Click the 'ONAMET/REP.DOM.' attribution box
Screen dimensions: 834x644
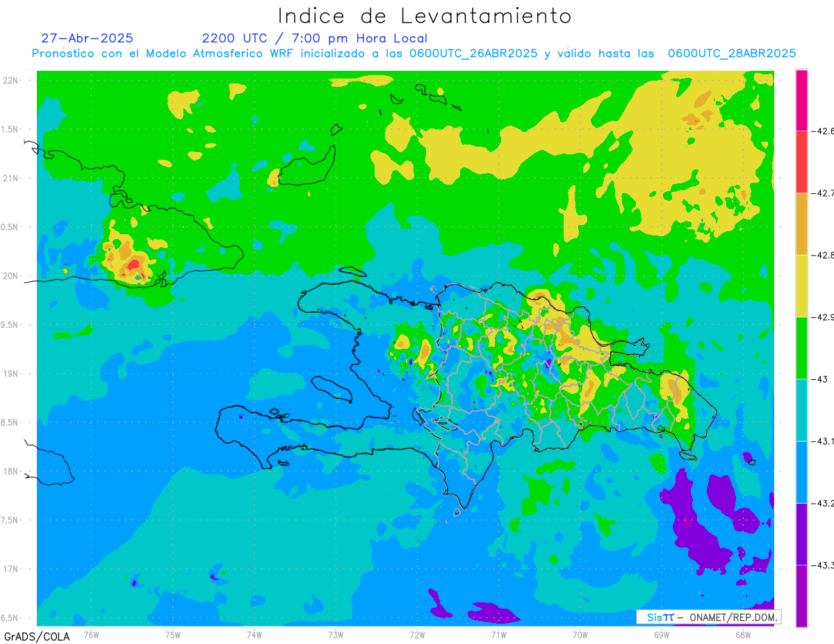point(708,617)
